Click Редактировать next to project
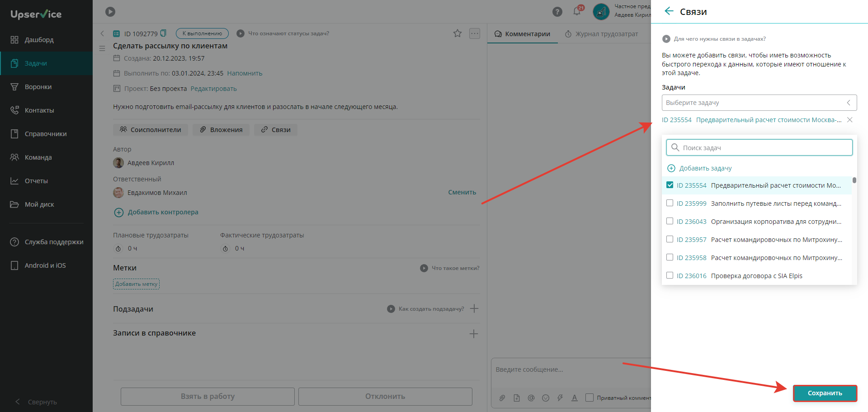Screen dimensions: 868x412 [x=214, y=89]
